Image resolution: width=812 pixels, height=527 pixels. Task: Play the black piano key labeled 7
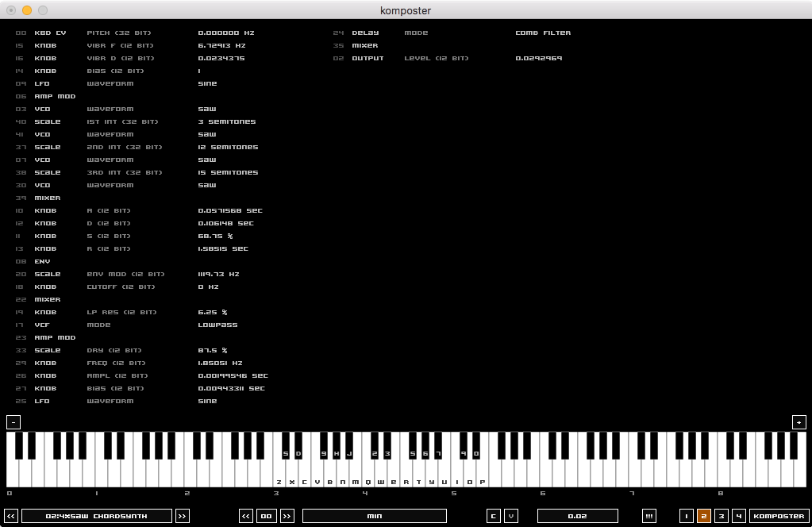(x=438, y=446)
